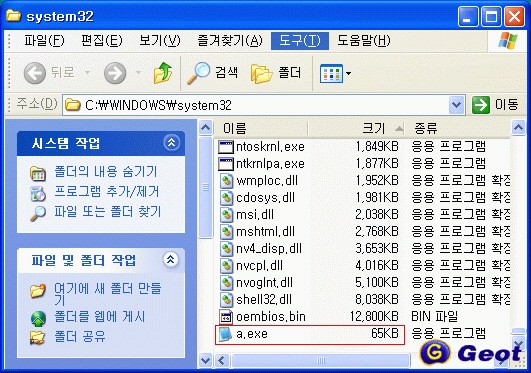Select the a.exe file icon
Image resolution: width=531 pixels, height=373 pixels.
225,334
